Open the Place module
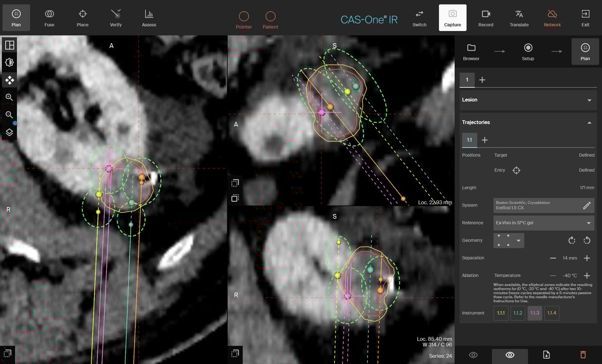 tap(83, 18)
